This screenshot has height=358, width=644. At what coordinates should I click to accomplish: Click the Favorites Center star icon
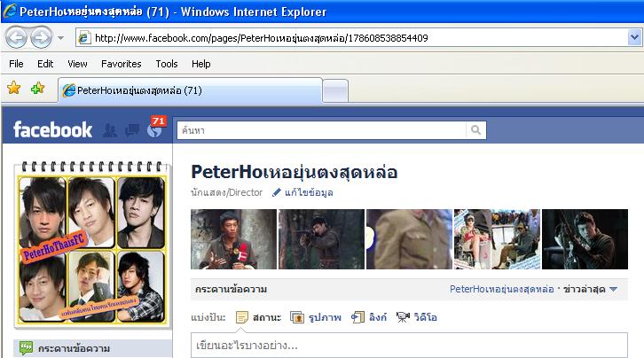click(x=13, y=88)
